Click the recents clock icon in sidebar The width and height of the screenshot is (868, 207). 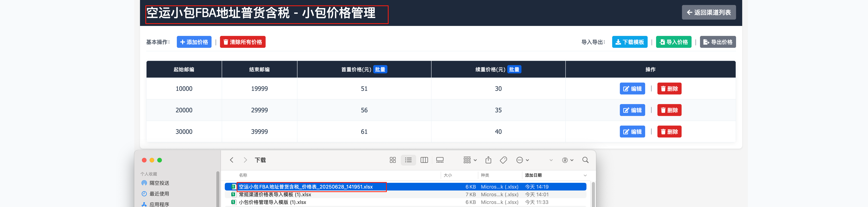144,194
